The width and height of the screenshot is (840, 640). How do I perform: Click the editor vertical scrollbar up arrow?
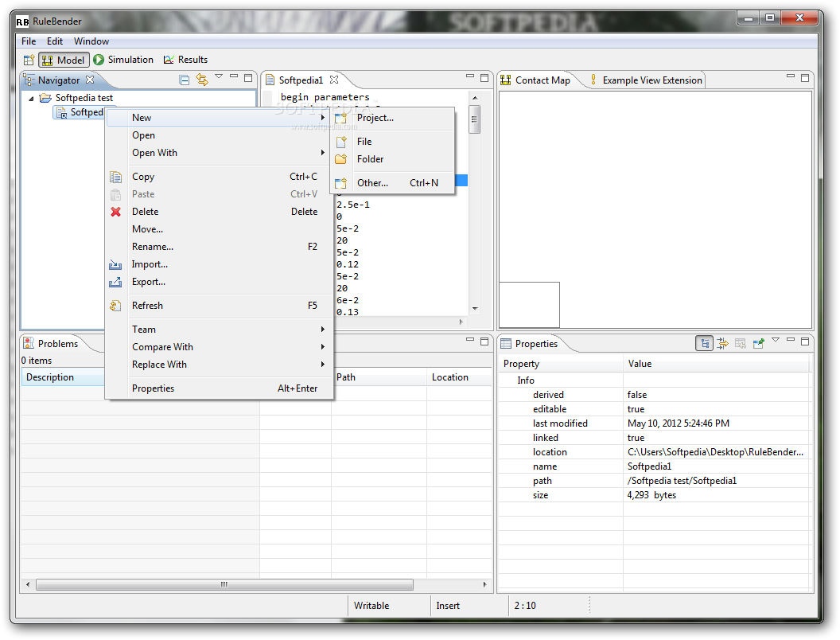tap(475, 98)
